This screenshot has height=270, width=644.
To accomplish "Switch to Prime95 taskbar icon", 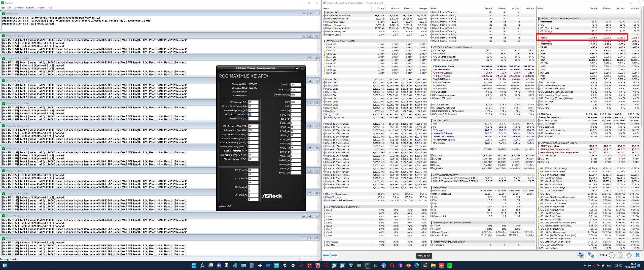I will [450, 265].
